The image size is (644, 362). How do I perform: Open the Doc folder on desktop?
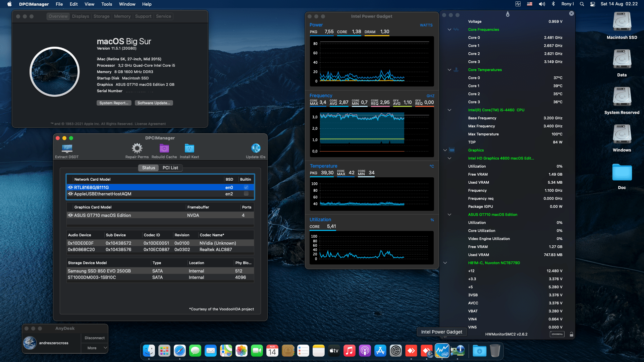pyautogui.click(x=622, y=172)
